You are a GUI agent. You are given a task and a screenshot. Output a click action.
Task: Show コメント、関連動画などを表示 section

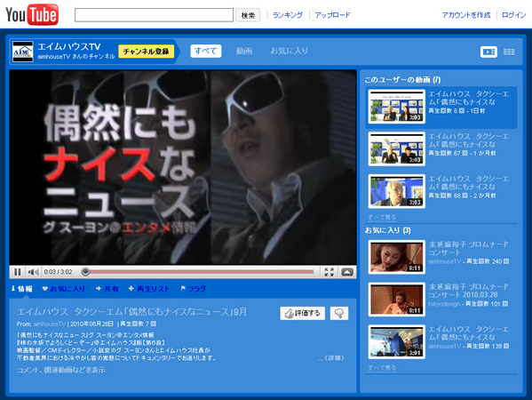61,370
